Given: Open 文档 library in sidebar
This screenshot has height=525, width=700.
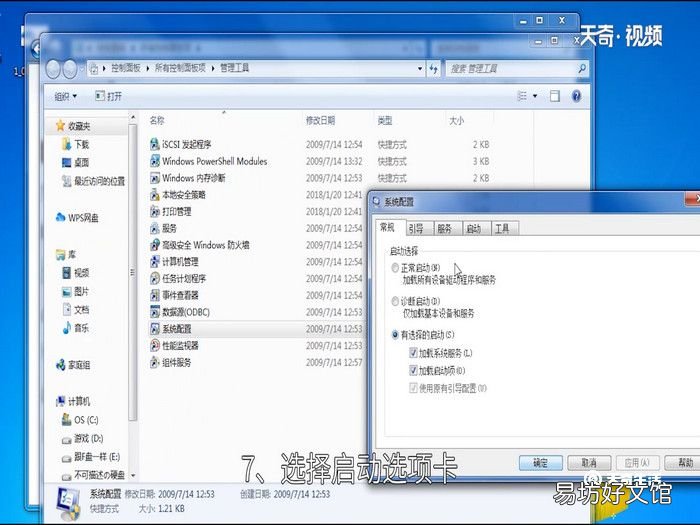Looking at the screenshot, I should click(x=75, y=309).
